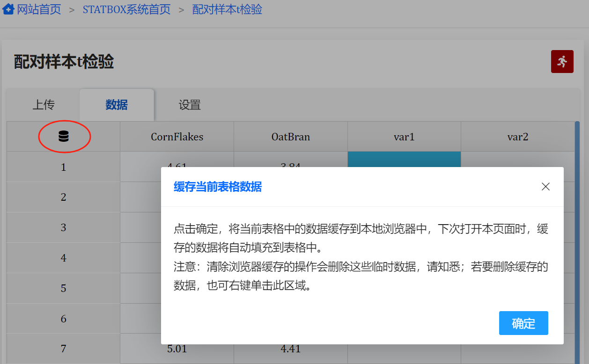Close the 缓存当前表格数据 dialog with X
This screenshot has height=364, width=589.
[x=545, y=187]
